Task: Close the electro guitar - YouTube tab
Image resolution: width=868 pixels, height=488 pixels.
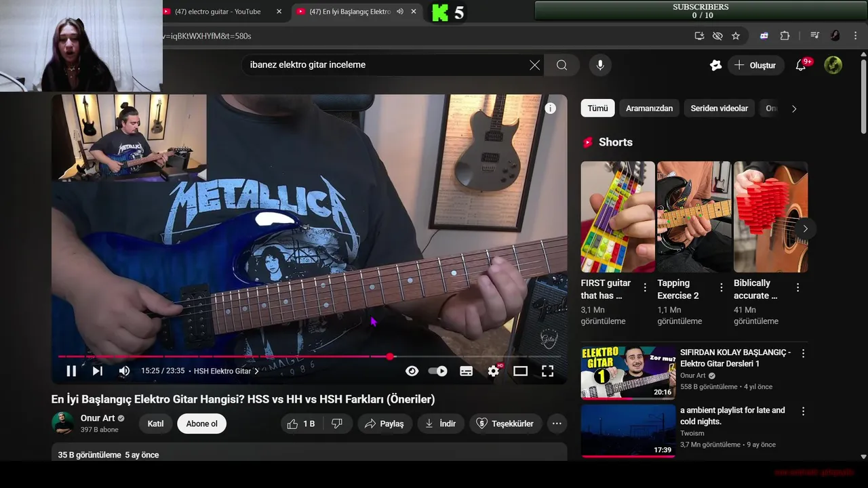Action: pos(279,12)
